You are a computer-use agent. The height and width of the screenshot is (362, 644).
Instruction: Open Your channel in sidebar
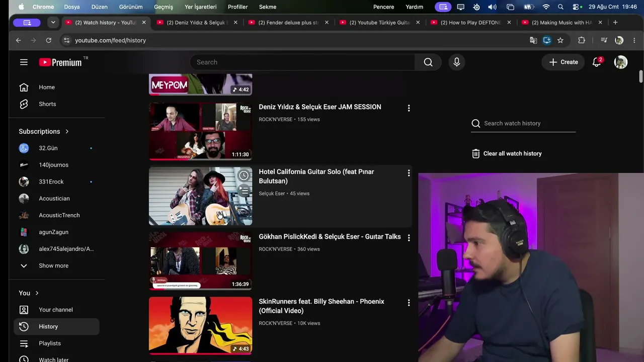click(x=56, y=310)
